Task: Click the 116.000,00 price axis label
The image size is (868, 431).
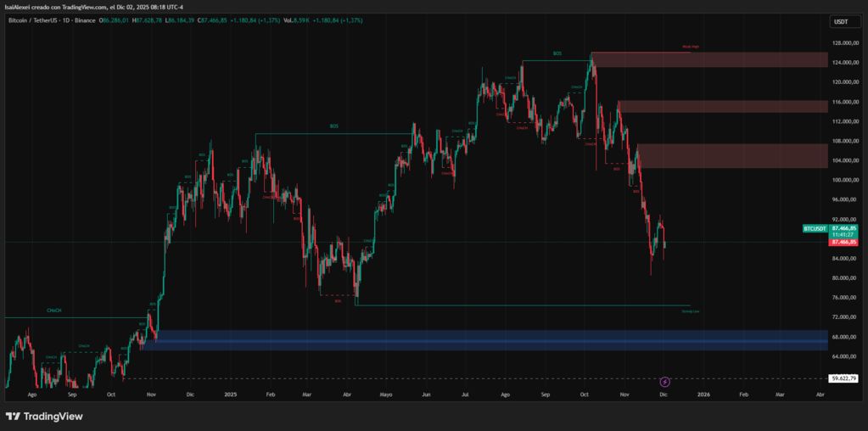Action: 845,102
